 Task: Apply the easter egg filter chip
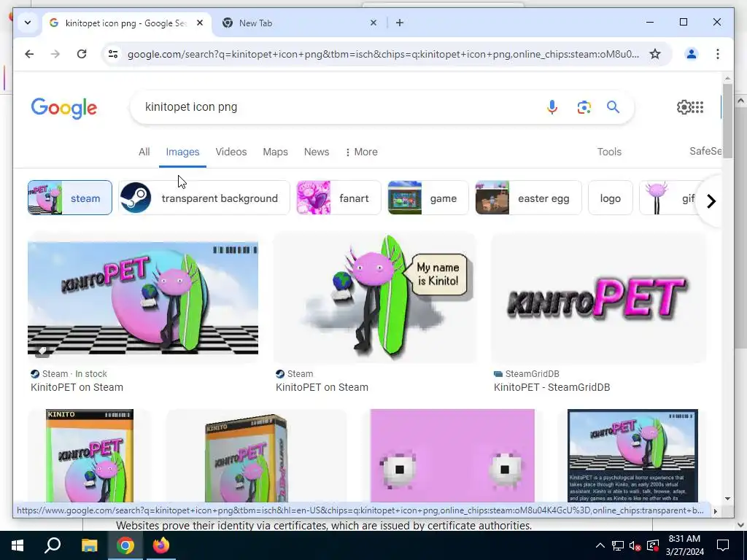coord(528,198)
